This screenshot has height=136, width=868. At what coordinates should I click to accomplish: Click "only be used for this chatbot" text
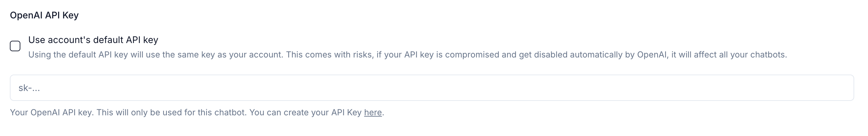(189, 112)
